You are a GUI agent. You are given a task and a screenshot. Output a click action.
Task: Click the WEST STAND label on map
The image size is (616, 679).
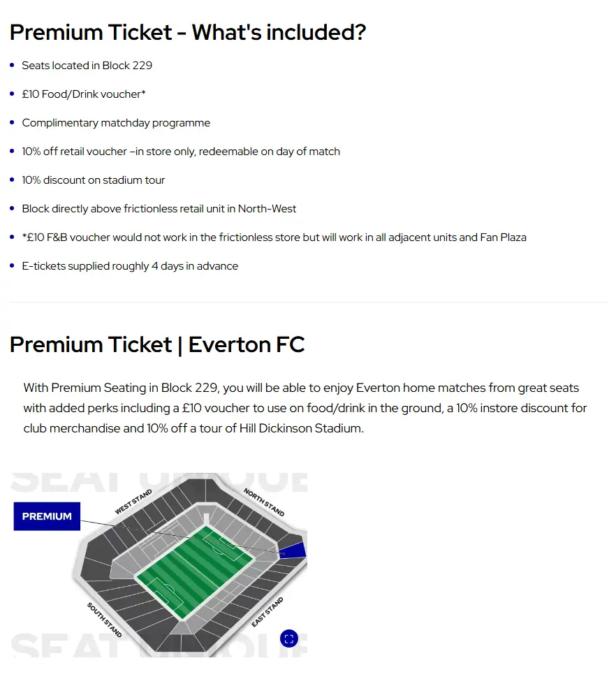133,502
